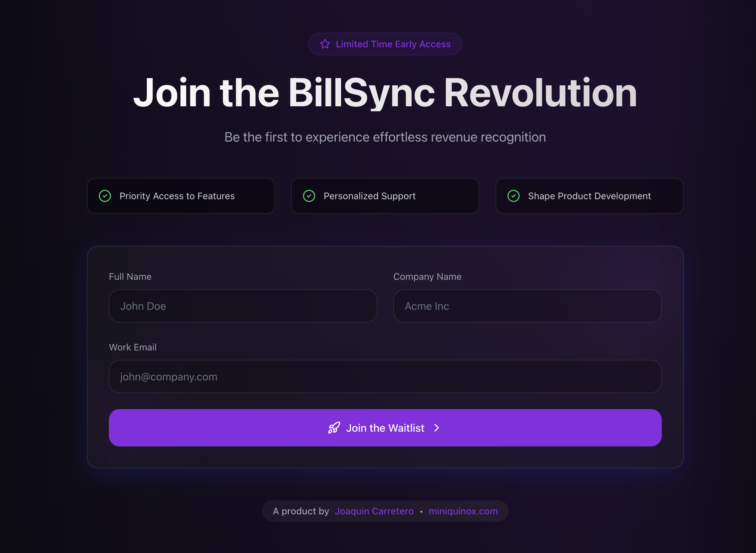
Task: Click the footer product attribution bar
Action: 385,511
